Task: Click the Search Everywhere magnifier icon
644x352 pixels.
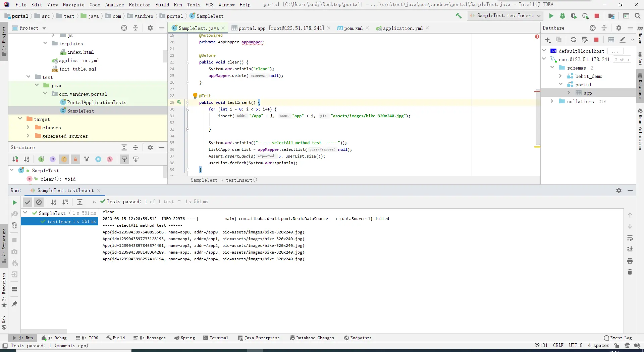Action: 638,16
